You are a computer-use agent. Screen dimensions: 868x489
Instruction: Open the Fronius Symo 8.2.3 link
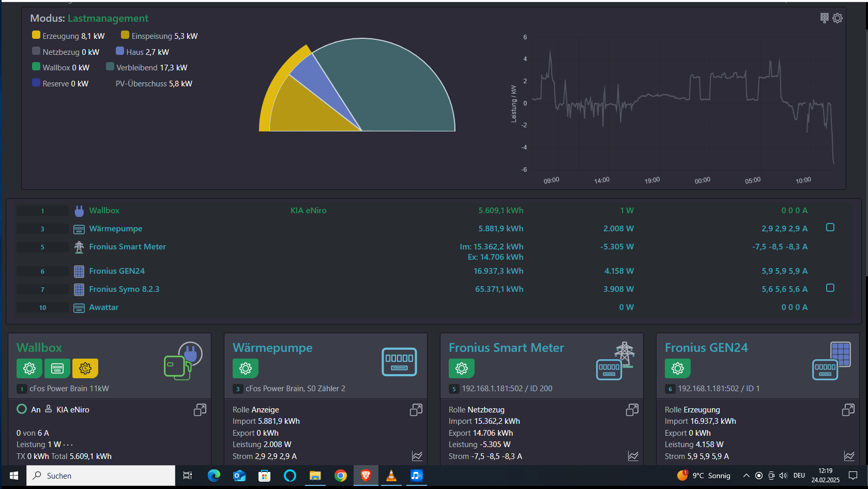coord(124,289)
